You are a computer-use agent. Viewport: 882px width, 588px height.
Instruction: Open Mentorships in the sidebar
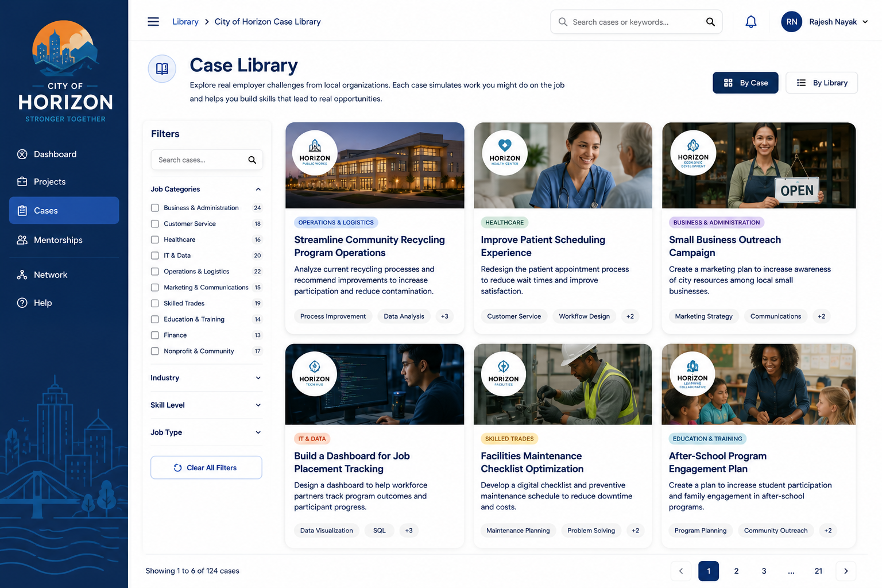coord(64,240)
